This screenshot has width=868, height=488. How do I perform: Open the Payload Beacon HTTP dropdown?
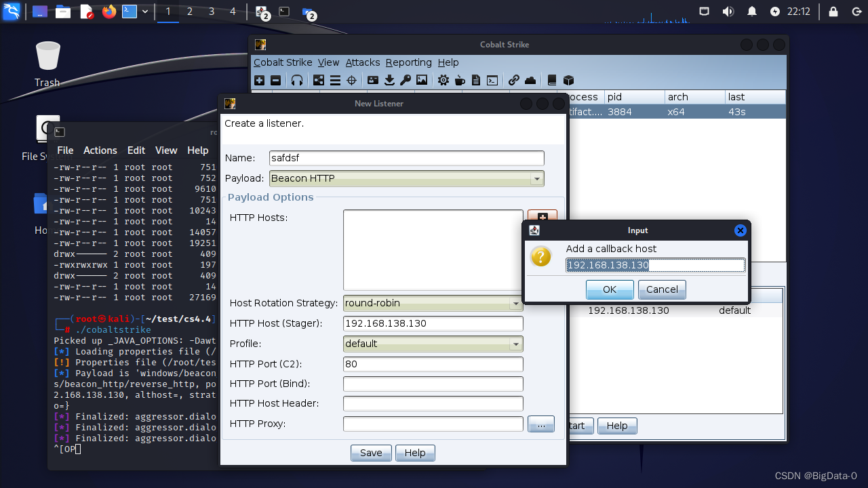407,178
